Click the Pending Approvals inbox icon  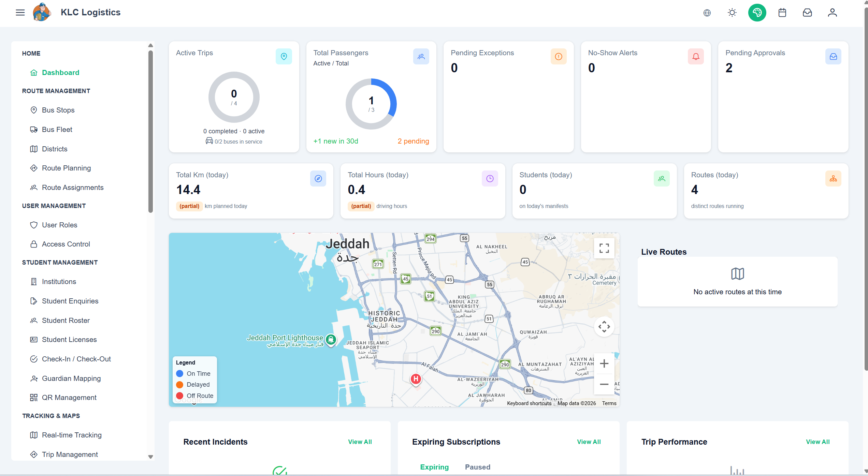pos(833,57)
